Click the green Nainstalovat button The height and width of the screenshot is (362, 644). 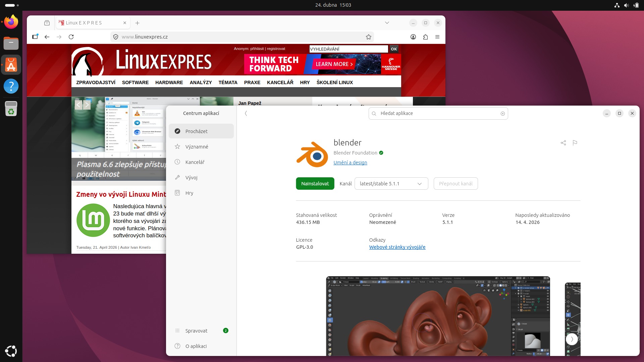[x=315, y=184]
